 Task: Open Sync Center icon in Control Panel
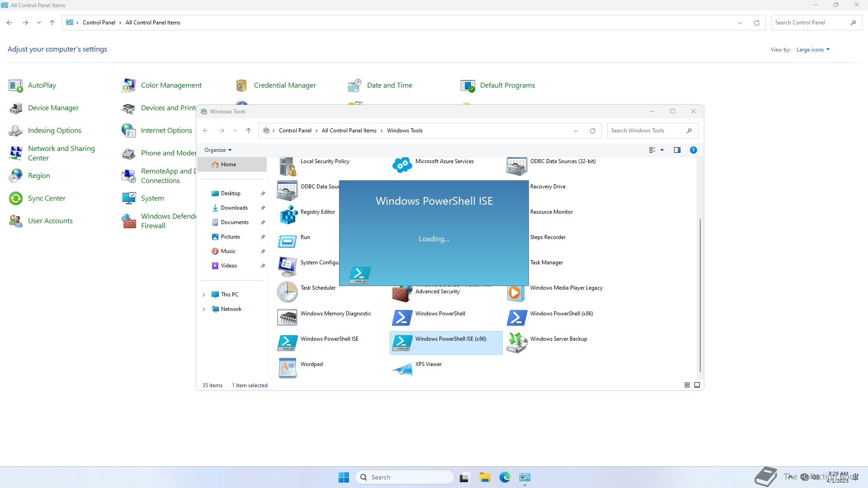pos(16,198)
